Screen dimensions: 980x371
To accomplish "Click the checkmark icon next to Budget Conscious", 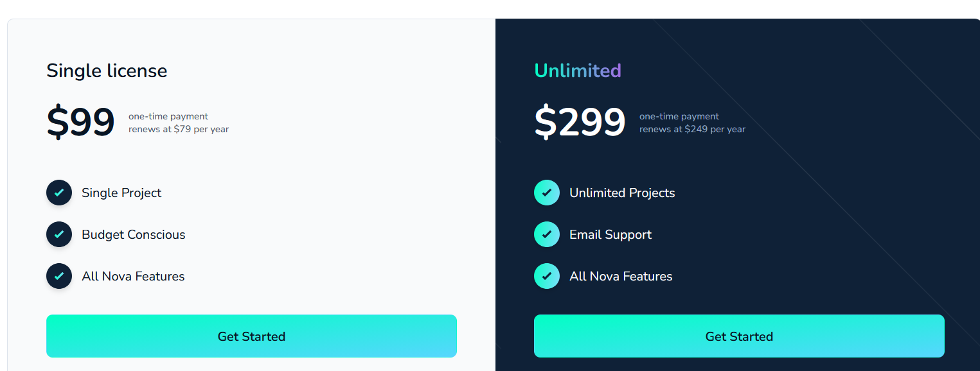I will coord(59,234).
